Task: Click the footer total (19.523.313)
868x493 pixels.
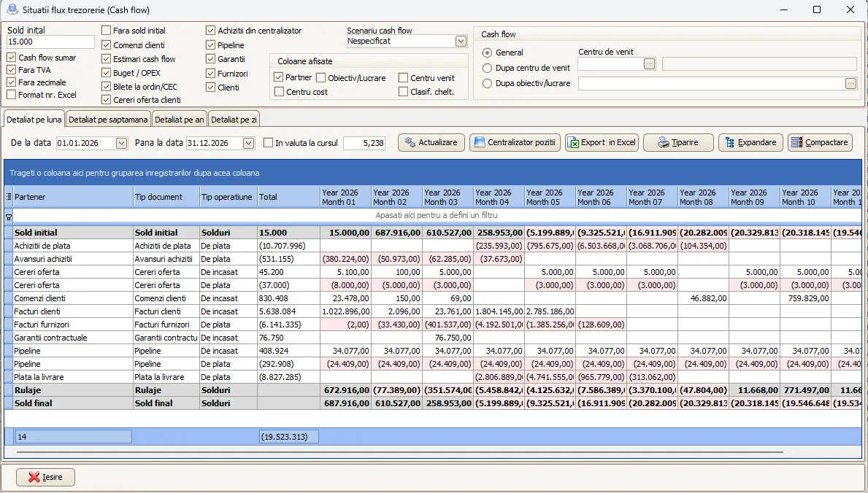Action: (x=289, y=437)
